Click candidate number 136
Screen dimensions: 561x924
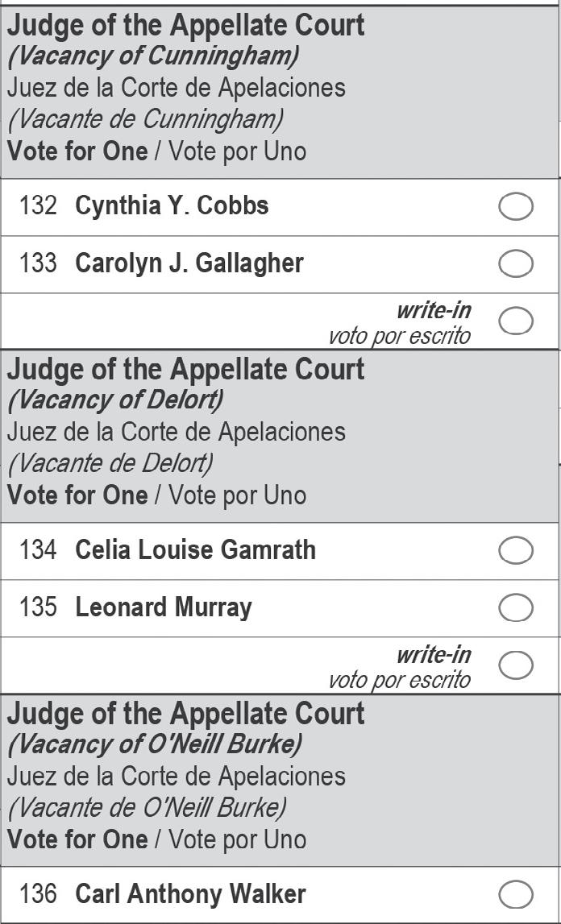click(x=38, y=894)
